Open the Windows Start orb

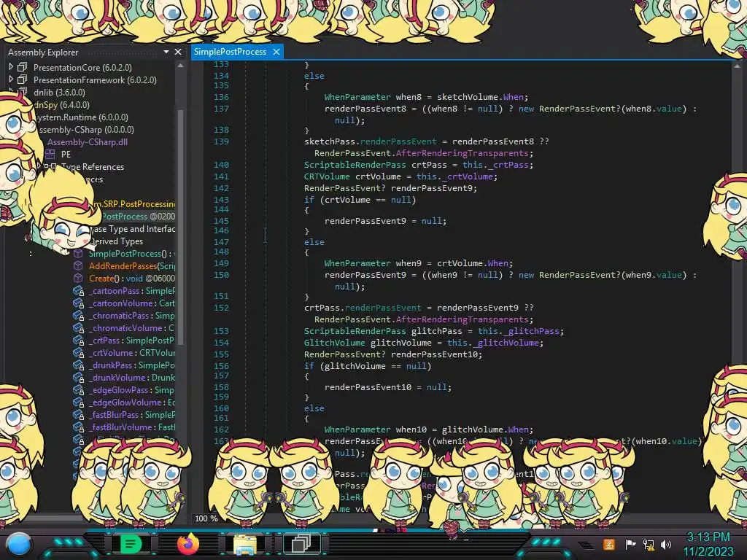click(18, 544)
